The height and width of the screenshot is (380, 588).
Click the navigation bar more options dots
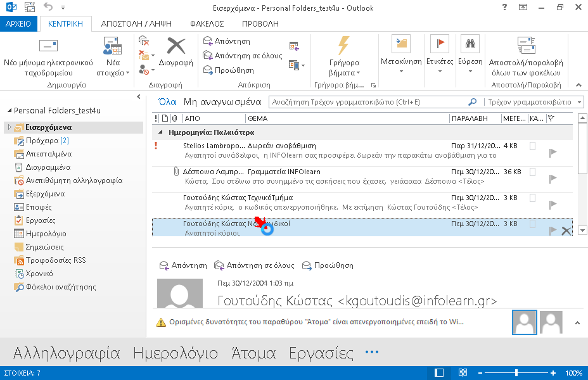372,352
